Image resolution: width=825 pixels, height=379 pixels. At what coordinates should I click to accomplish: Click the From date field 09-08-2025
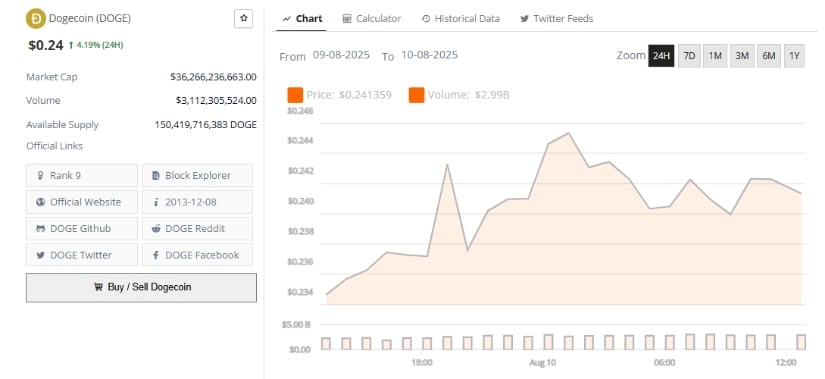click(341, 55)
